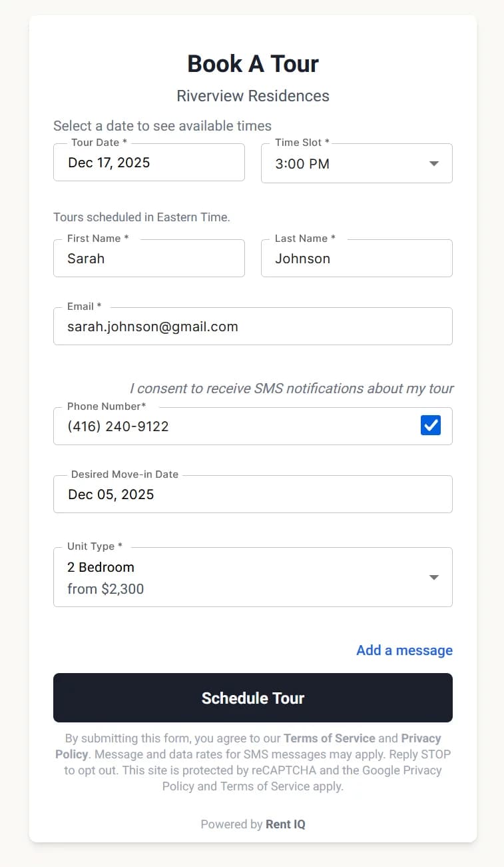The height and width of the screenshot is (867, 504).
Task: Open the Time Slot dropdown arrow
Action: pyautogui.click(x=433, y=163)
